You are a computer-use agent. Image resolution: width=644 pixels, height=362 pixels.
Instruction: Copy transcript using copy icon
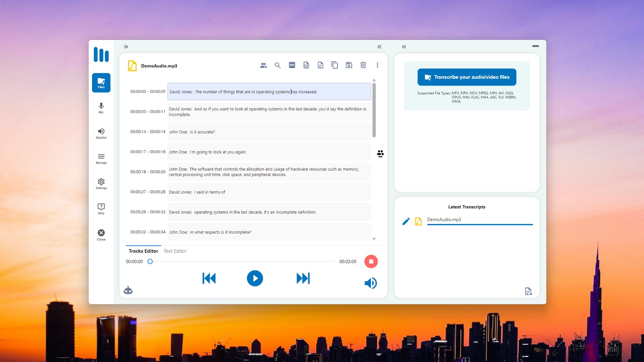(x=334, y=65)
